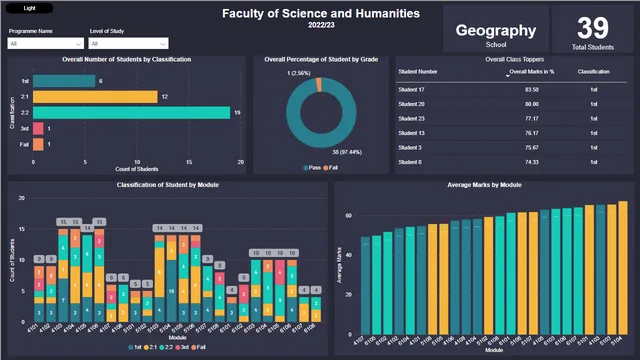Click the total label 8 above module 5108
Viewport: 640px width, 360px height.
pyautogui.click(x=220, y=265)
